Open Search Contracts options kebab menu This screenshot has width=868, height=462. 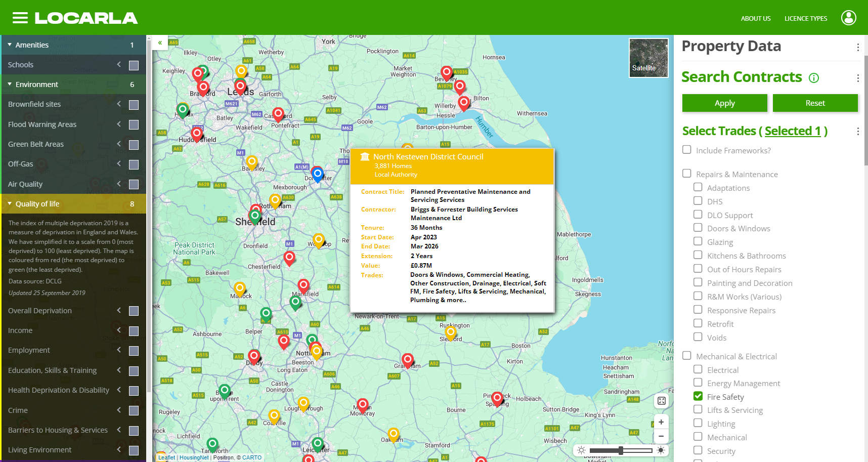pyautogui.click(x=858, y=78)
